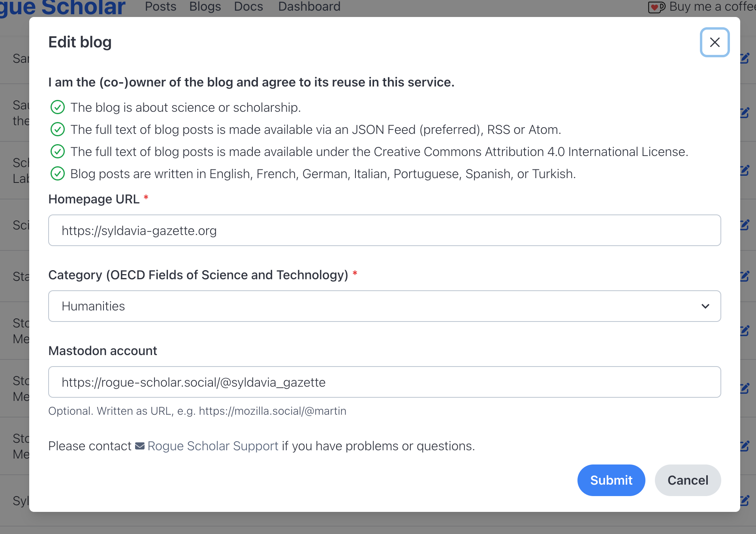Cancel editing the blog
756x534 pixels.
pos(688,480)
